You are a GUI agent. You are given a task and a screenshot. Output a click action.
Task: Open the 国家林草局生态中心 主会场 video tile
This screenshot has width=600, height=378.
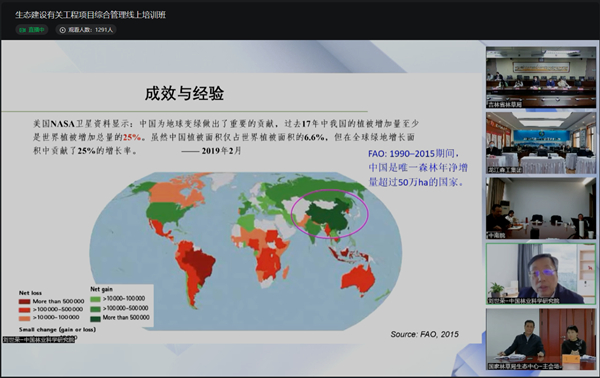pos(541,339)
